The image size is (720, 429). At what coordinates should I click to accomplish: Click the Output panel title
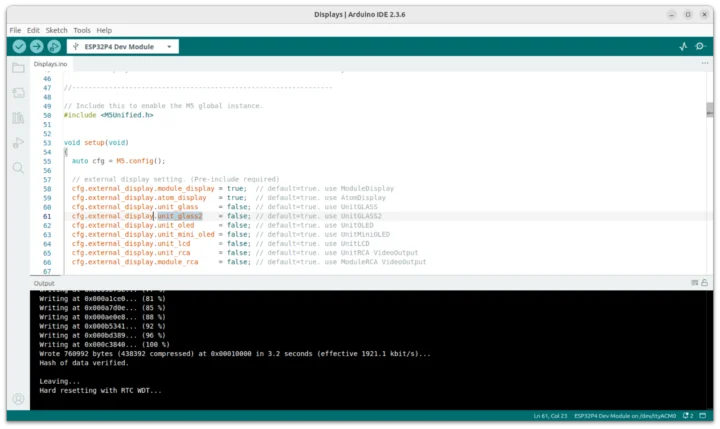click(44, 283)
